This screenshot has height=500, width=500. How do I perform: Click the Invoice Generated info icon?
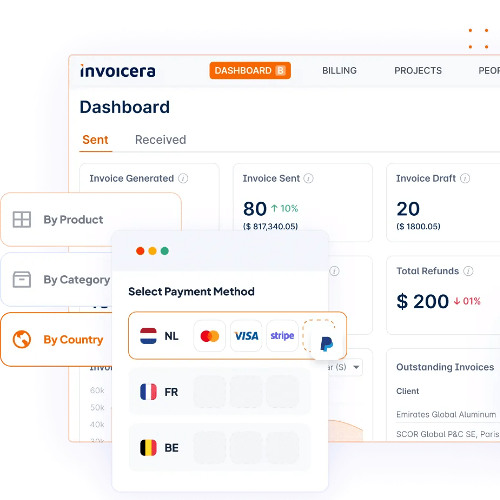click(183, 178)
